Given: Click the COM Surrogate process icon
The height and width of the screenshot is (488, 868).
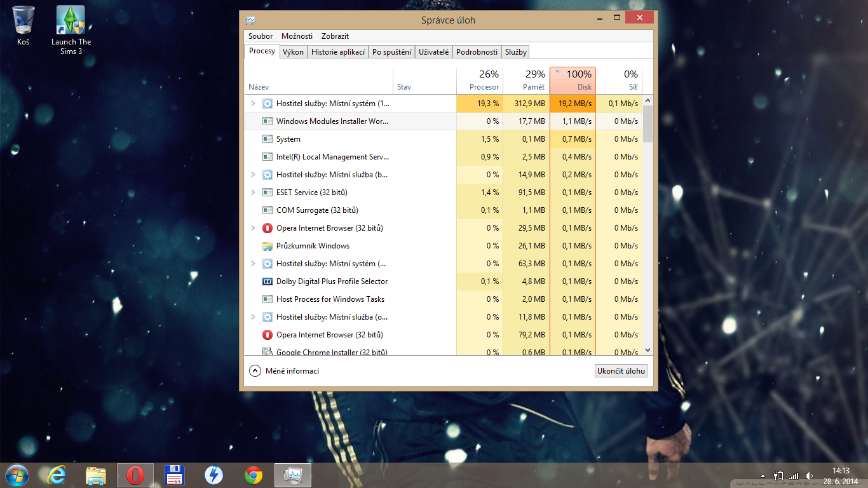Looking at the screenshot, I should point(268,210).
